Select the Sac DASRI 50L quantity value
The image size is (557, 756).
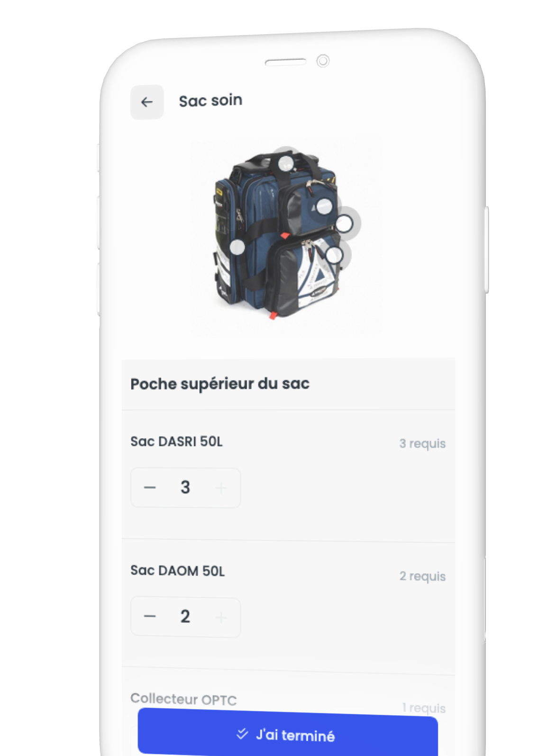(x=185, y=487)
